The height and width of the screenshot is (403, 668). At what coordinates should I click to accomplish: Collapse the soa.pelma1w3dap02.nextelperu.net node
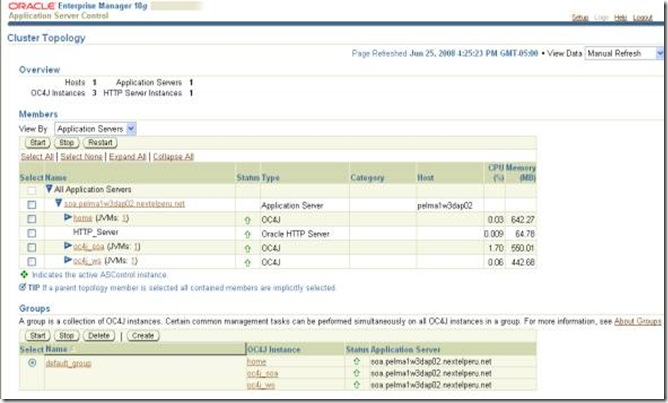[59, 203]
